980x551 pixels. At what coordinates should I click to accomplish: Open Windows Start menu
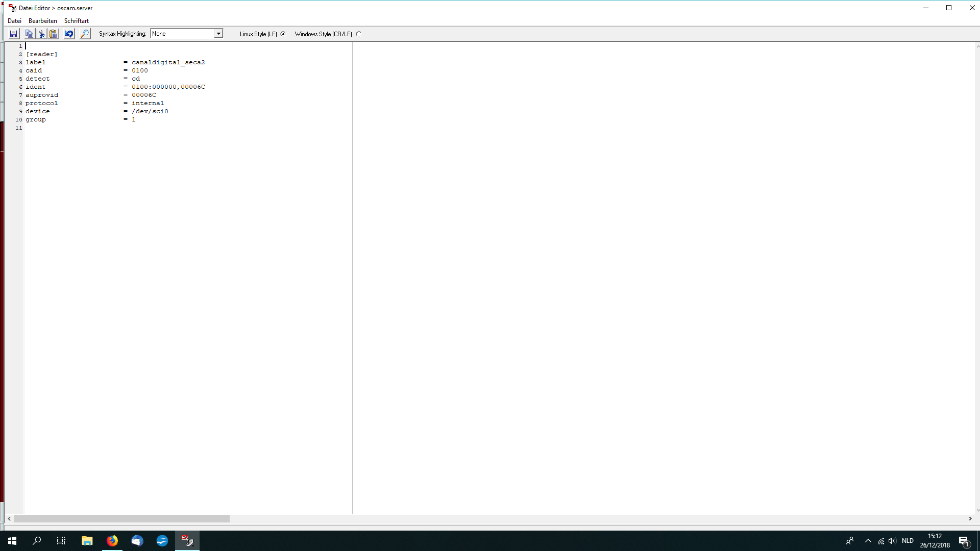coord(12,541)
